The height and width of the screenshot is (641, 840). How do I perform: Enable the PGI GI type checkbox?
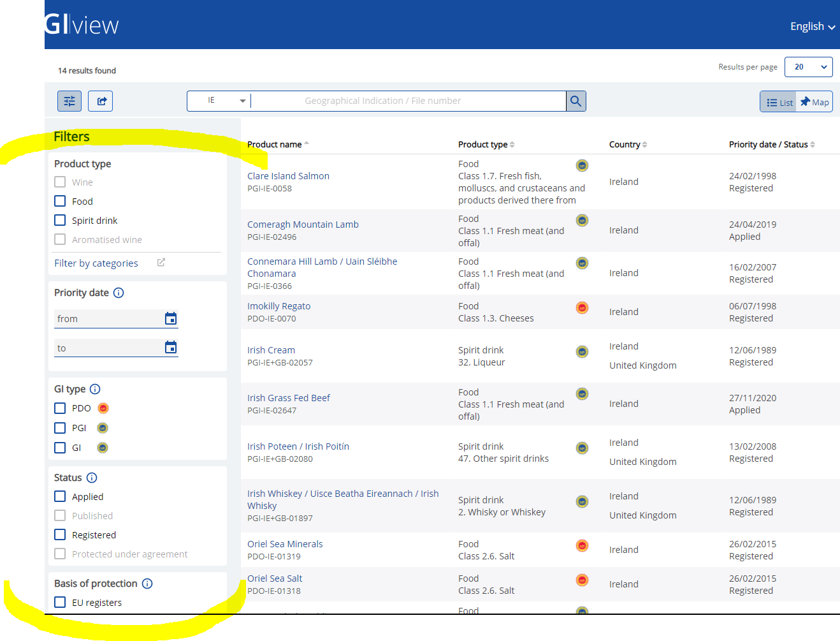[60, 428]
